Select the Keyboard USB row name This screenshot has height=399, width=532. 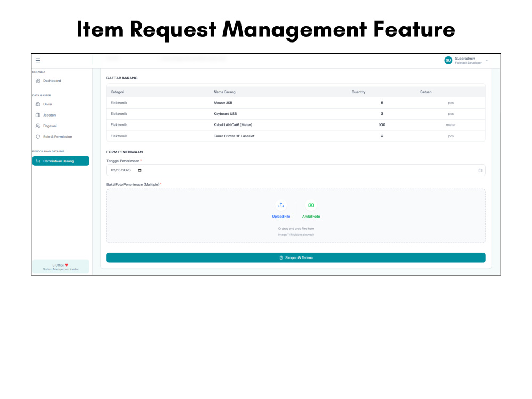click(x=225, y=114)
